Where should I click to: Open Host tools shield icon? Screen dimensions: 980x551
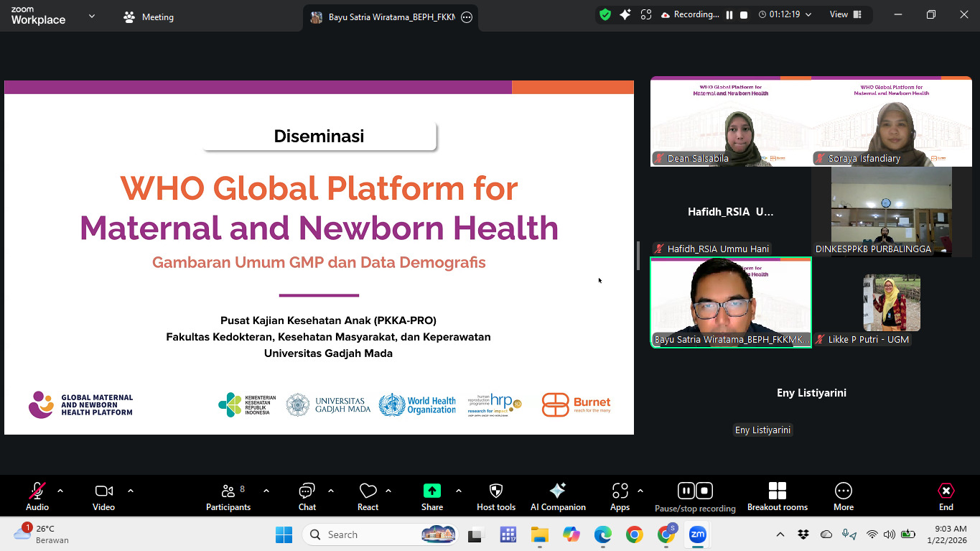495,496
